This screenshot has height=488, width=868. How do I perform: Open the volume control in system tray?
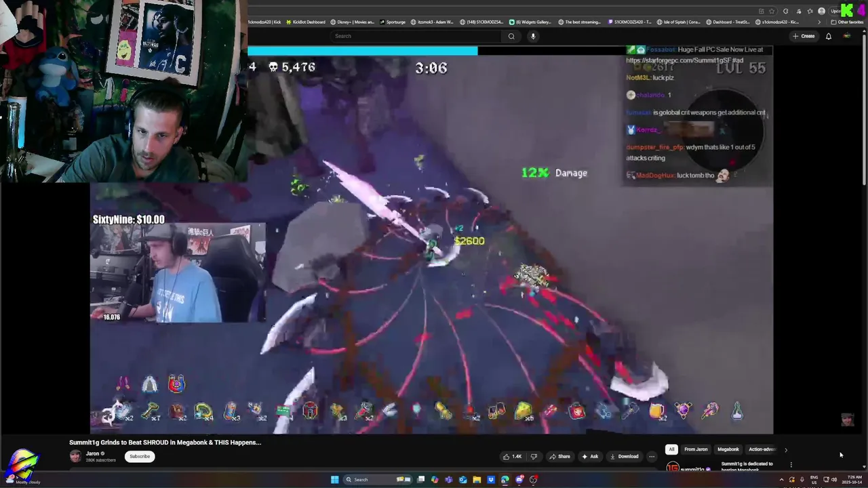pos(834,480)
